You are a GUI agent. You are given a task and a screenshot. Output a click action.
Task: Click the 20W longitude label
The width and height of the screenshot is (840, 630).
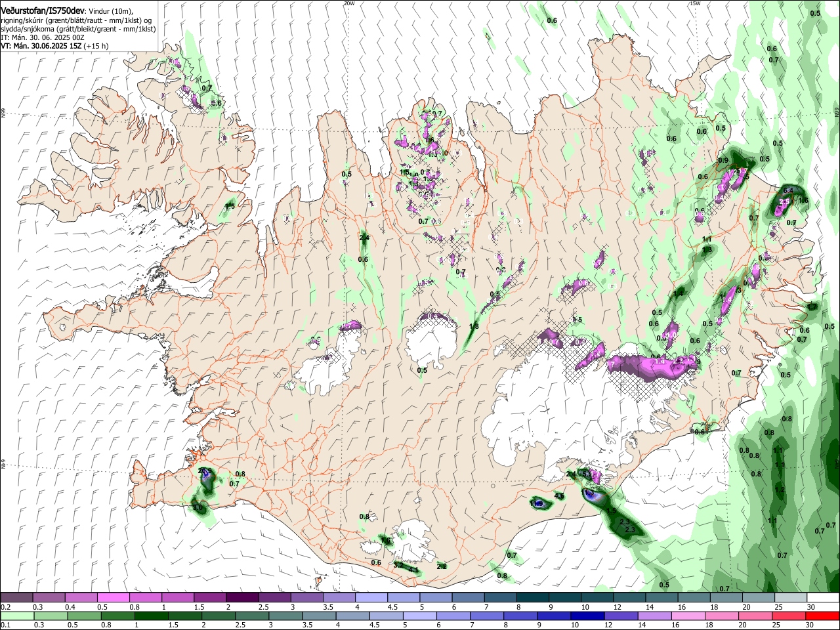tap(349, 3)
